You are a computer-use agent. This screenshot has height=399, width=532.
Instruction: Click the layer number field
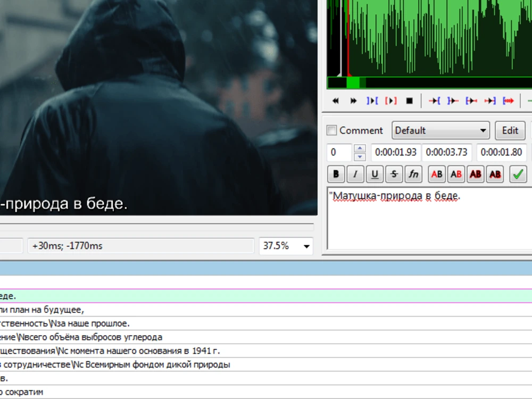click(x=339, y=152)
